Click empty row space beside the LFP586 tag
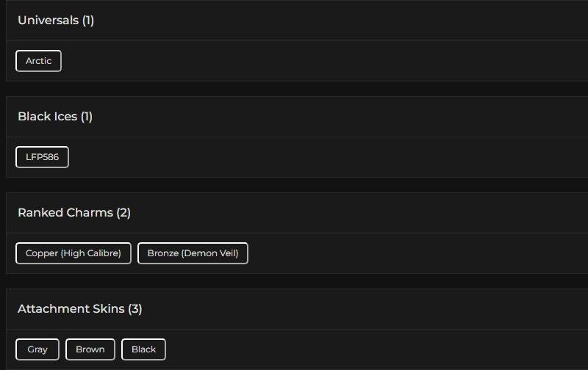The image size is (588, 370). 294,157
